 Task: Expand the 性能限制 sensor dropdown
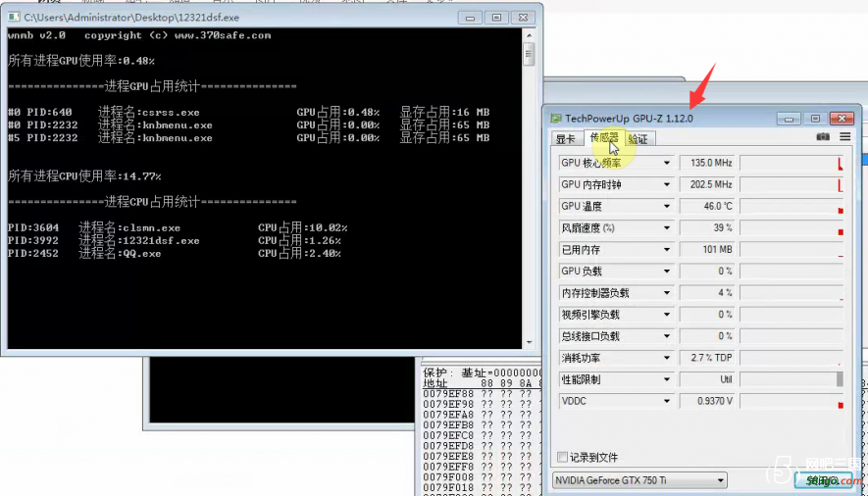667,380
